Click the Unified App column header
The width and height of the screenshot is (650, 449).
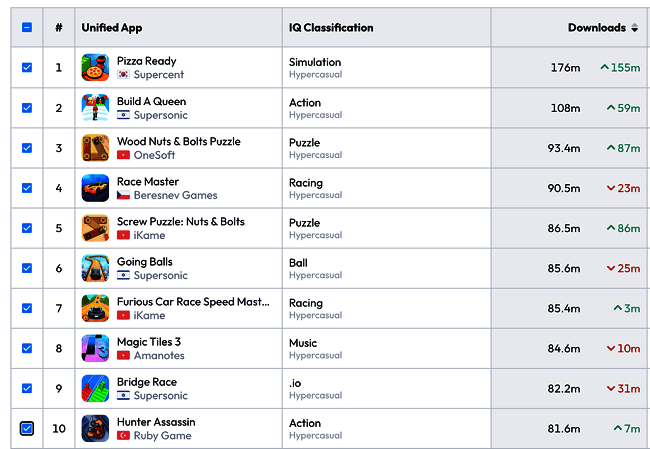pyautogui.click(x=112, y=28)
